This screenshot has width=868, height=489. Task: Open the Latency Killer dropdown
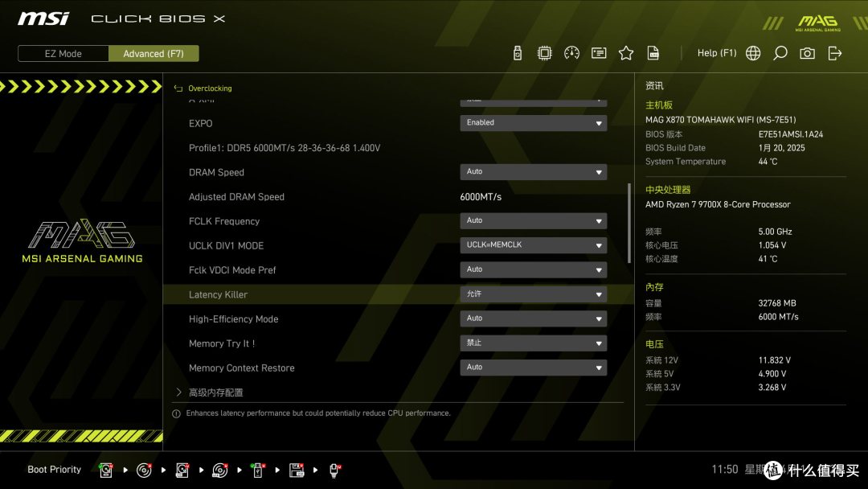[x=533, y=294]
